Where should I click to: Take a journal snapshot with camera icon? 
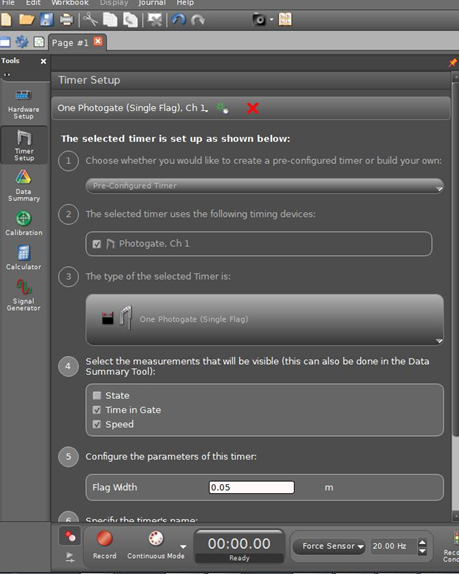click(x=259, y=19)
